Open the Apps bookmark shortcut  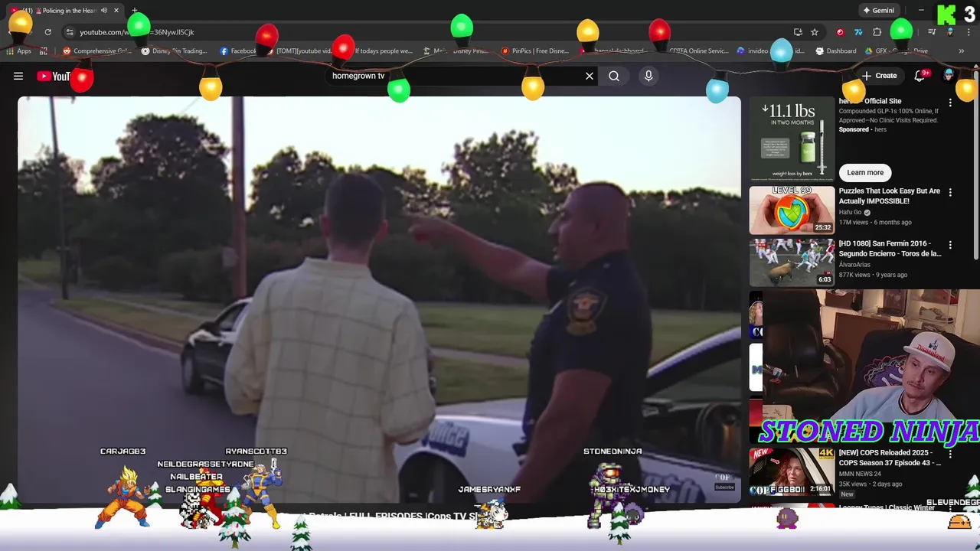[19, 51]
